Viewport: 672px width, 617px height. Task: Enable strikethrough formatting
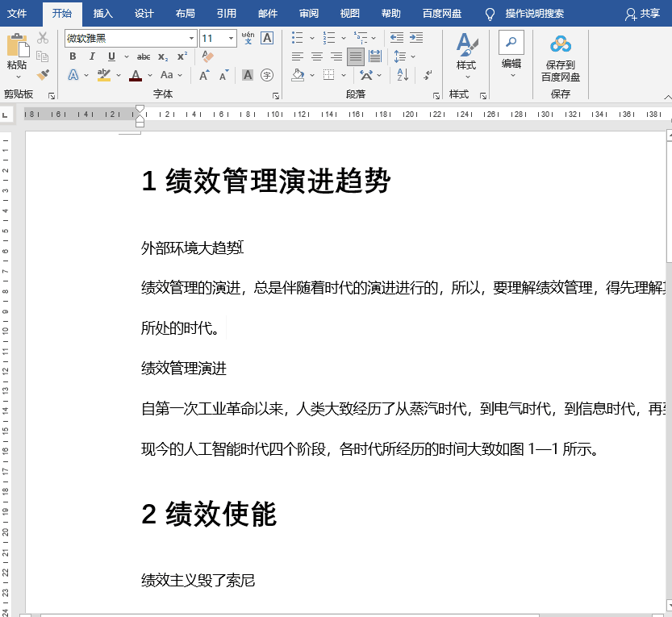[x=144, y=56]
